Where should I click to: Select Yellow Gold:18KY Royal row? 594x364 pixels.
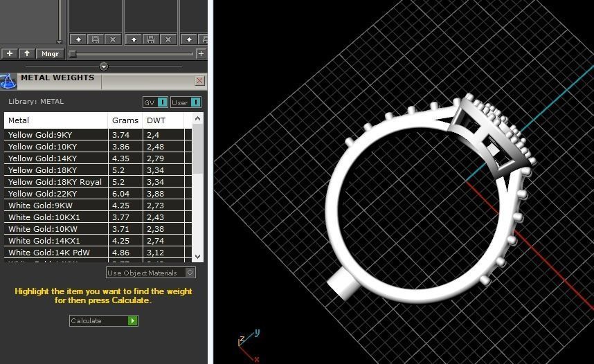pyautogui.click(x=98, y=182)
